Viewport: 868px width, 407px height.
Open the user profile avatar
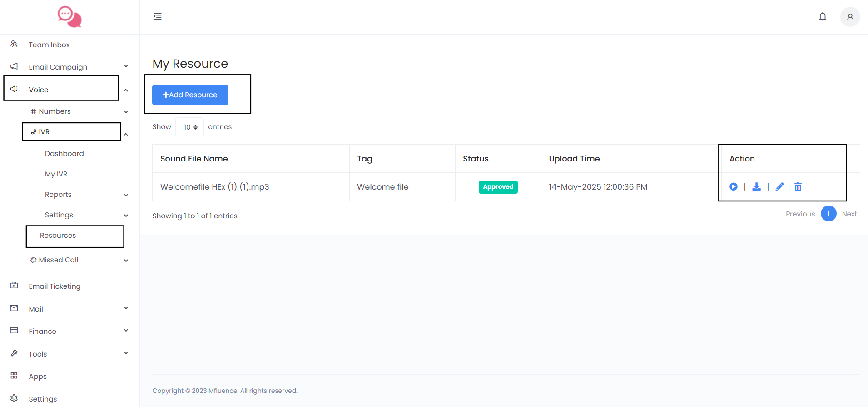(850, 17)
